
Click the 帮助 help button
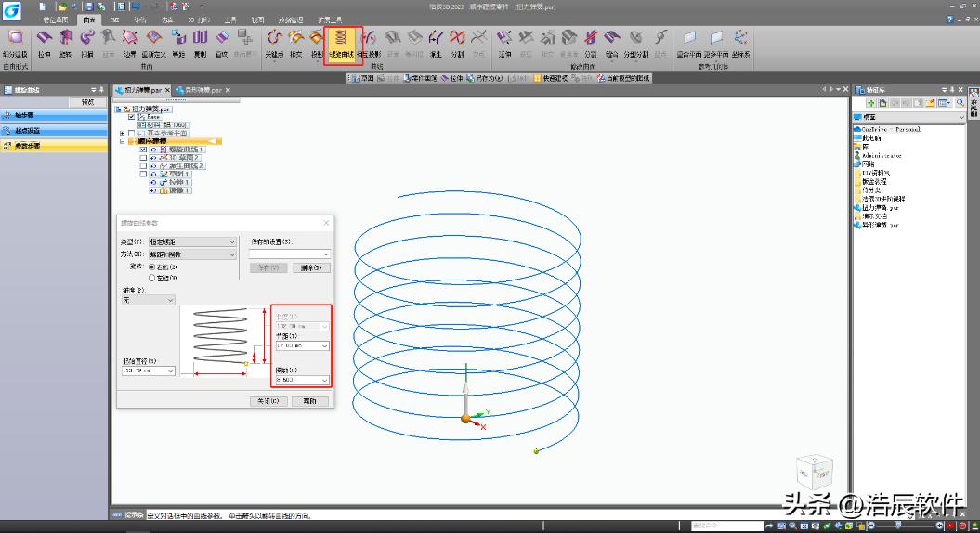309,401
